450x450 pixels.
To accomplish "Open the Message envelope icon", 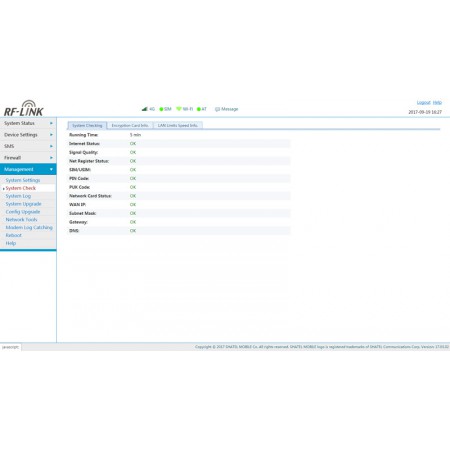I will (x=217, y=109).
